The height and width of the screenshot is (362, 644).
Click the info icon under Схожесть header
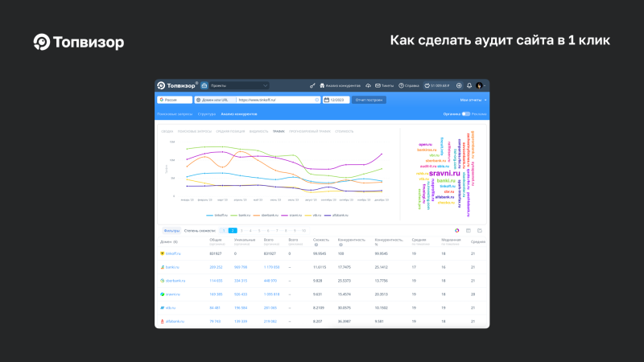(x=316, y=245)
